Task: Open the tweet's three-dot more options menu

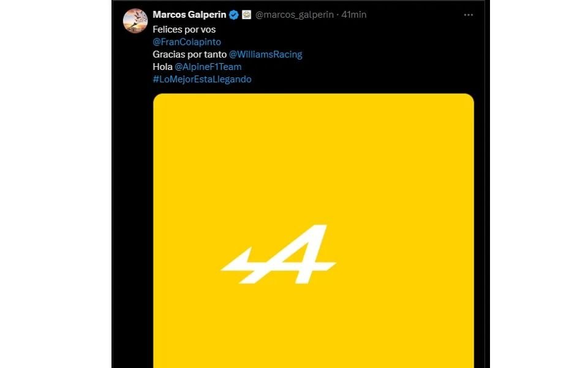Action: pos(469,15)
